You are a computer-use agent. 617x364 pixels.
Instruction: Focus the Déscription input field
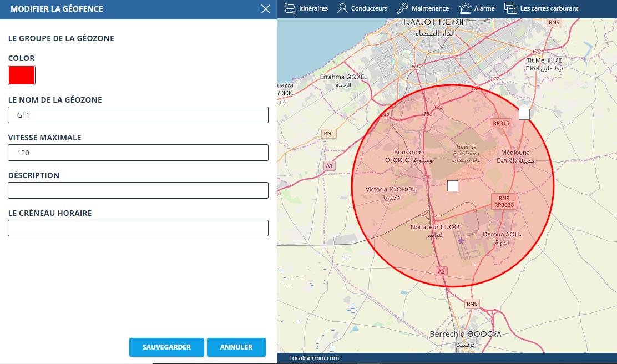(138, 190)
